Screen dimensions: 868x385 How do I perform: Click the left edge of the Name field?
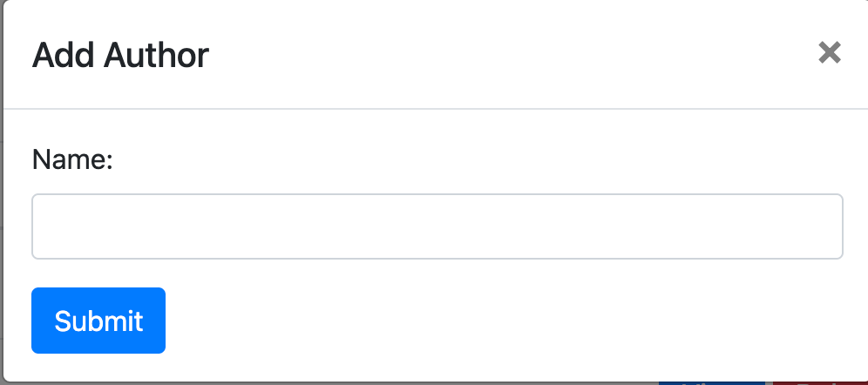[42, 226]
